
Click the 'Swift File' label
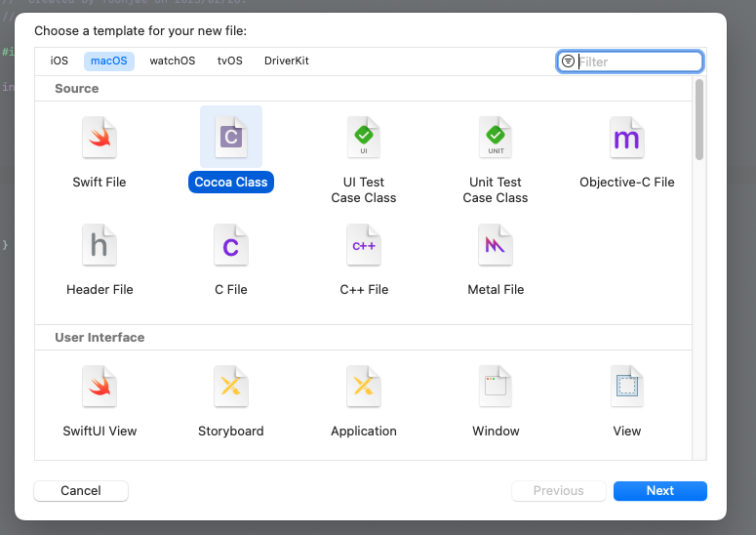99,182
